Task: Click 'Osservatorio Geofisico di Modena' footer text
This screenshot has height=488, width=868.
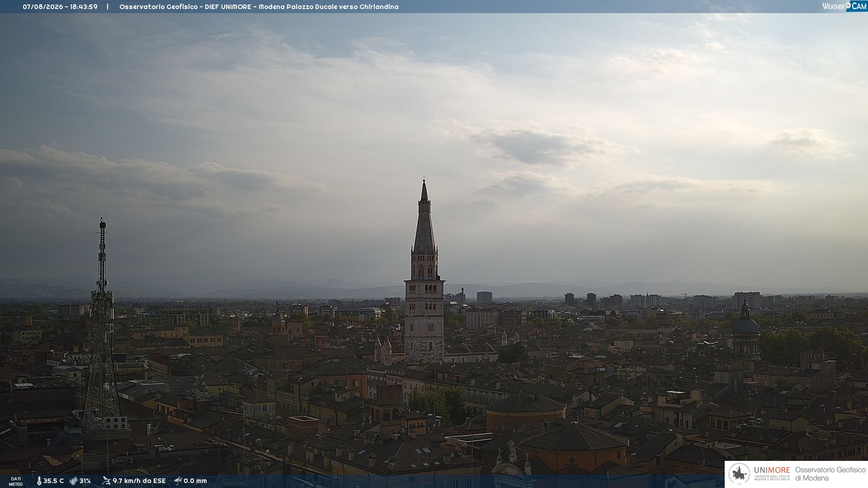Action: tap(830, 474)
